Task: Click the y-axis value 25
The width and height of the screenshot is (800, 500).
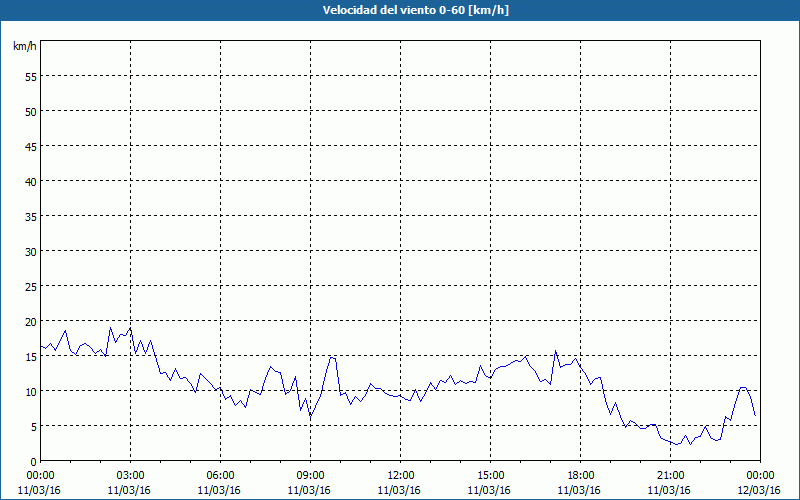Action: [x=31, y=286]
